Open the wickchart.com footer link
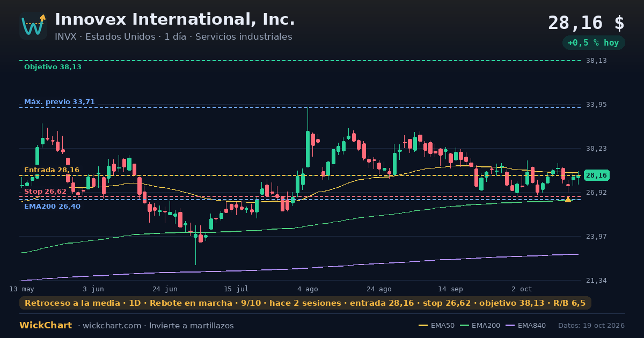Screen dimensions: 644x338 113,326
